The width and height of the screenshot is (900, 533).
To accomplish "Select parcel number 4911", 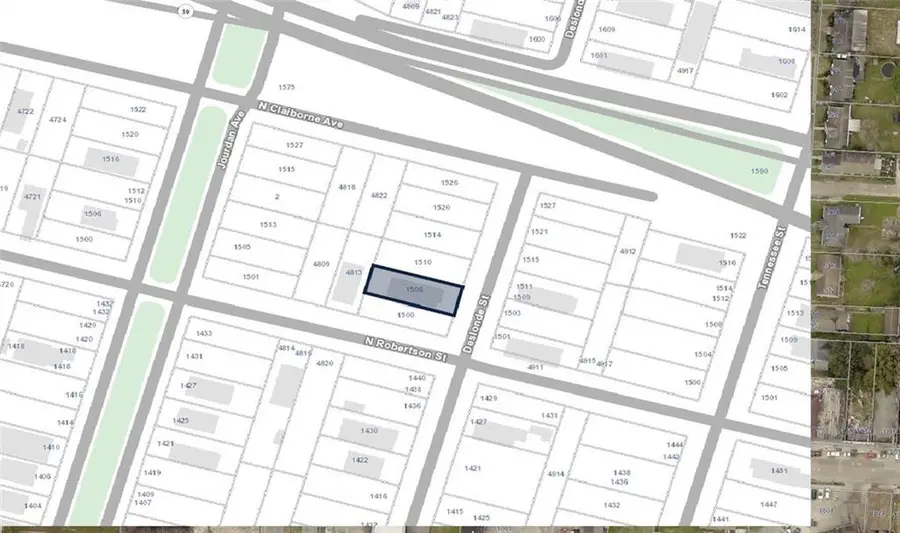I will pyautogui.click(x=535, y=367).
